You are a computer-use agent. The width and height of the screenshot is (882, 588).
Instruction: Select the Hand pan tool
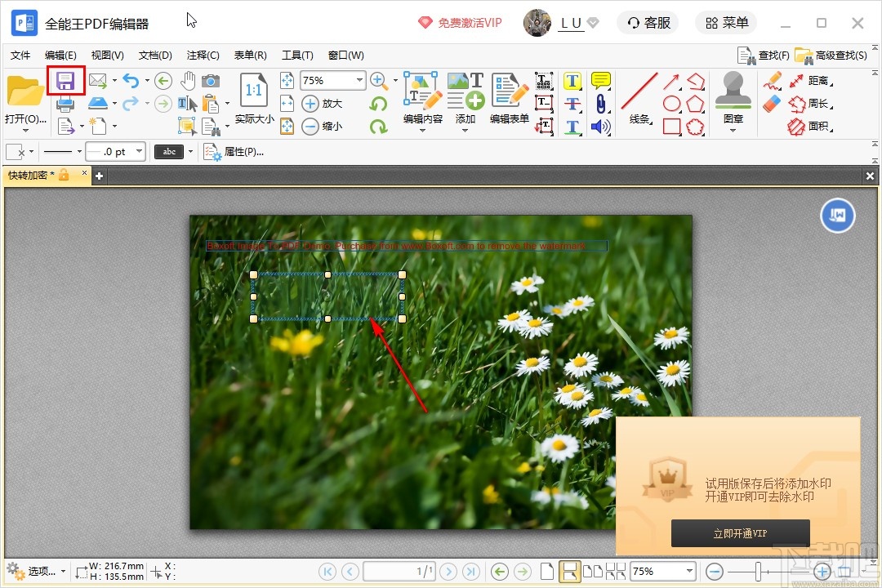[187, 81]
